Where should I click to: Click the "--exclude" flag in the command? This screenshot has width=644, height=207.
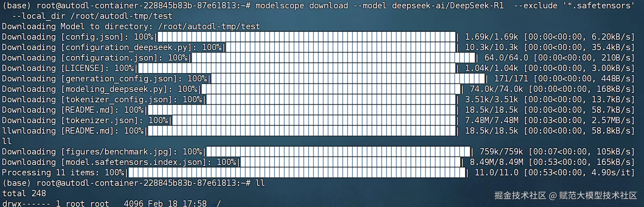coord(535,6)
